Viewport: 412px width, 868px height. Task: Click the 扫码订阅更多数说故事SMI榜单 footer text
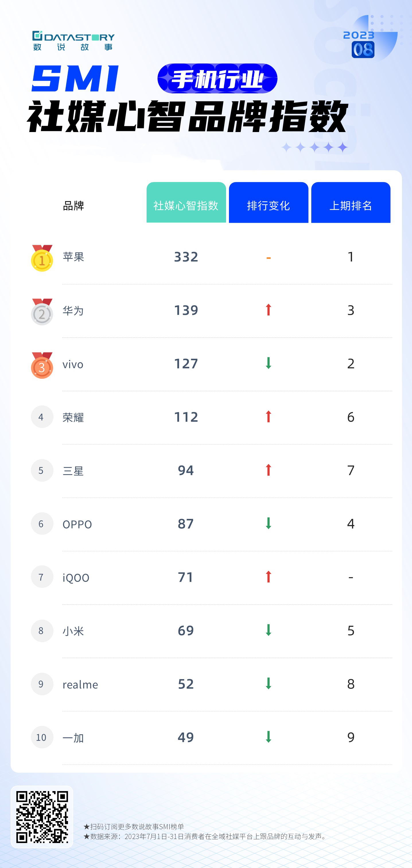pos(134,827)
